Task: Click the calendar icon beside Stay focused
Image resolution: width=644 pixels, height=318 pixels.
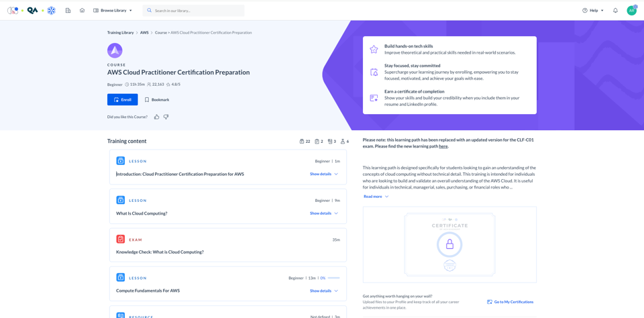Action: click(374, 72)
